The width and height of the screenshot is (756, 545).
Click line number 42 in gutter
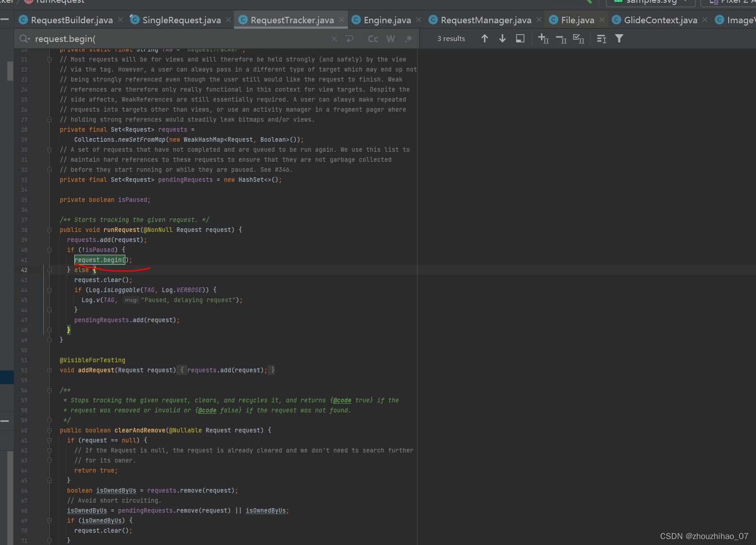tap(24, 270)
